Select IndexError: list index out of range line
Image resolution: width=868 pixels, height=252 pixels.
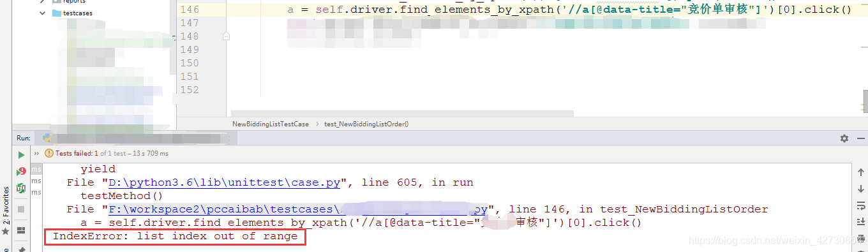pos(175,237)
